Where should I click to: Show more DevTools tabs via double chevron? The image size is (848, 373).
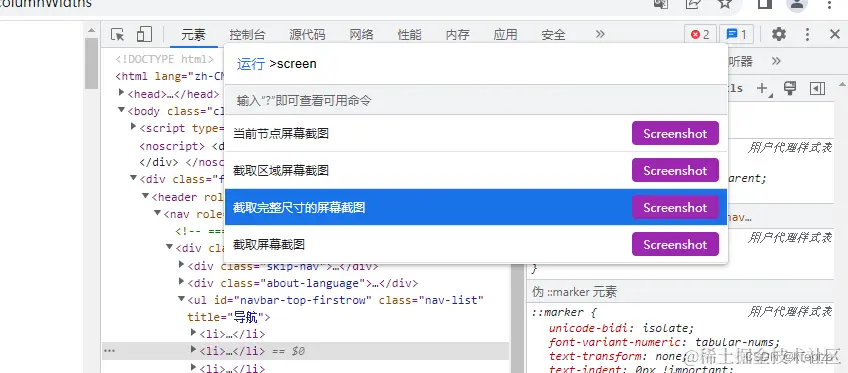pos(600,35)
